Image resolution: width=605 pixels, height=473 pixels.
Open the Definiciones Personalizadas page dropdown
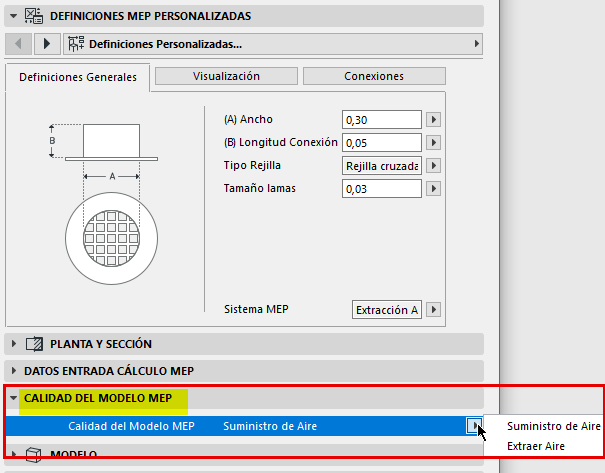[x=273, y=44]
